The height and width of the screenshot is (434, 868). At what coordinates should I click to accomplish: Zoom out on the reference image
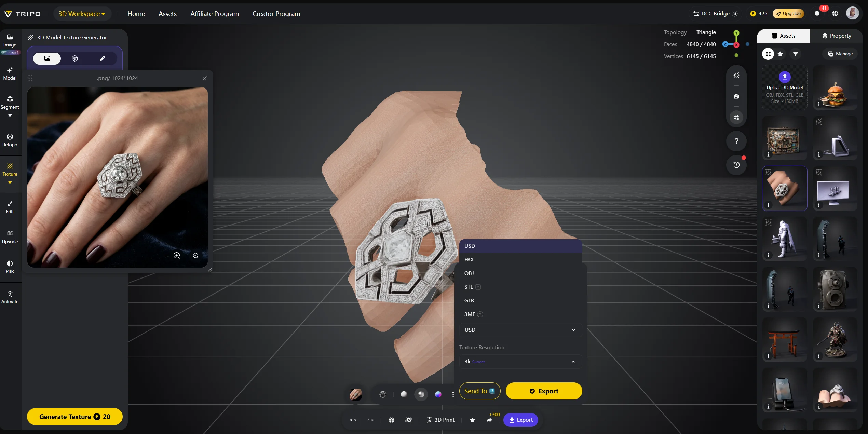pos(196,256)
